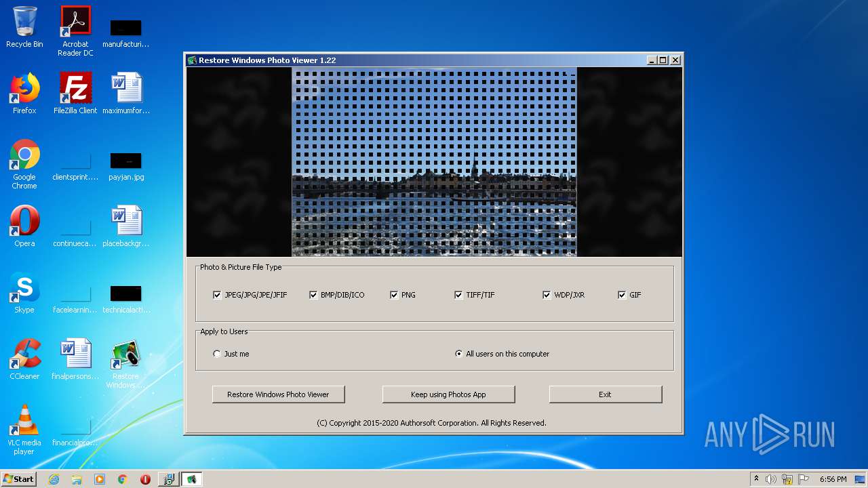868x488 pixels.
Task: Select the payjan.jpg file icon
Action: pos(126,167)
